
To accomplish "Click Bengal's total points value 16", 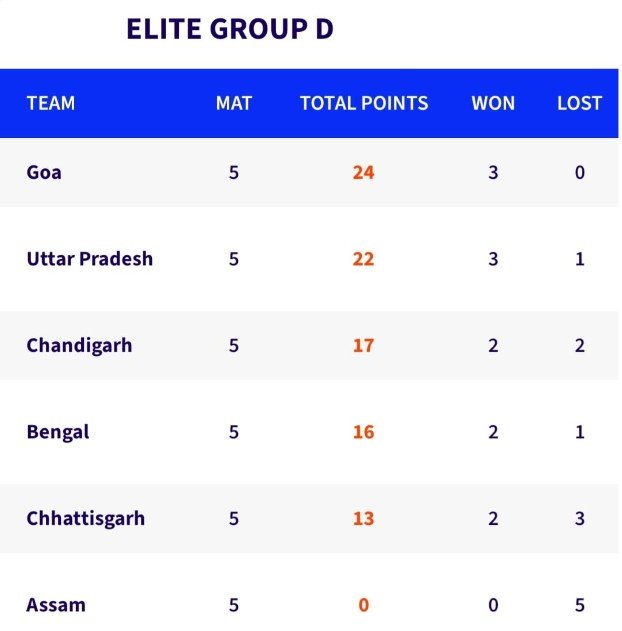I will tap(363, 432).
